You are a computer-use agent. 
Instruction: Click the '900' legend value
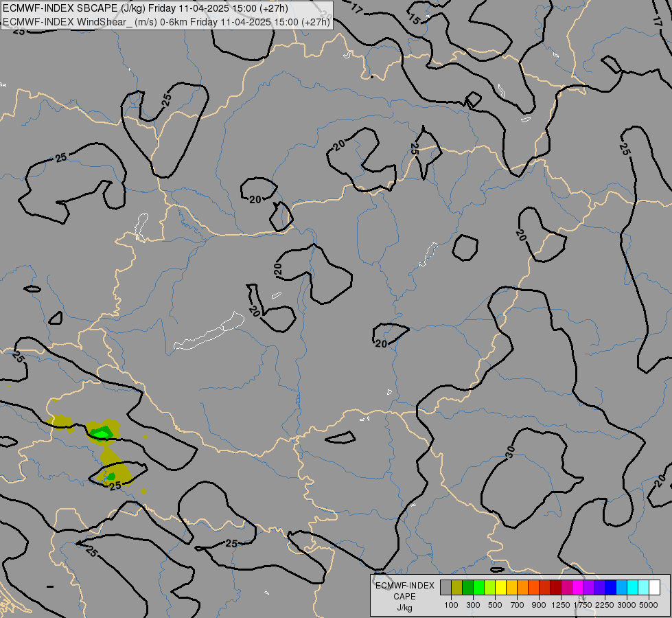pyautogui.click(x=539, y=605)
